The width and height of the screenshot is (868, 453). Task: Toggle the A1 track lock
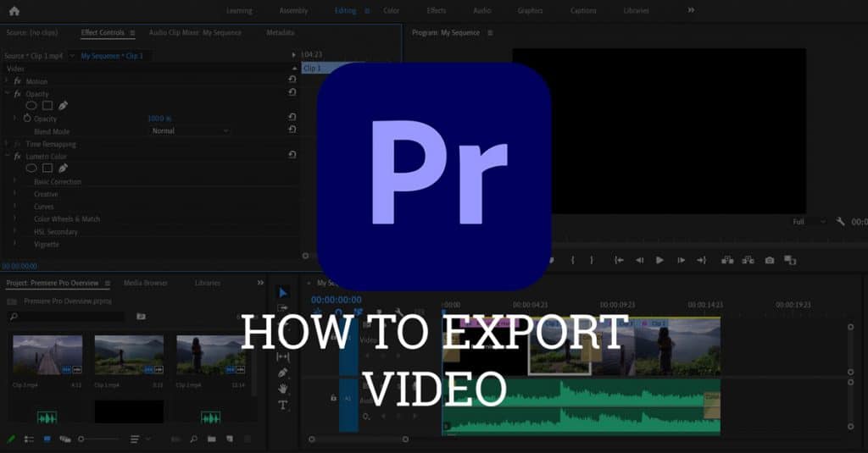pyautogui.click(x=333, y=398)
